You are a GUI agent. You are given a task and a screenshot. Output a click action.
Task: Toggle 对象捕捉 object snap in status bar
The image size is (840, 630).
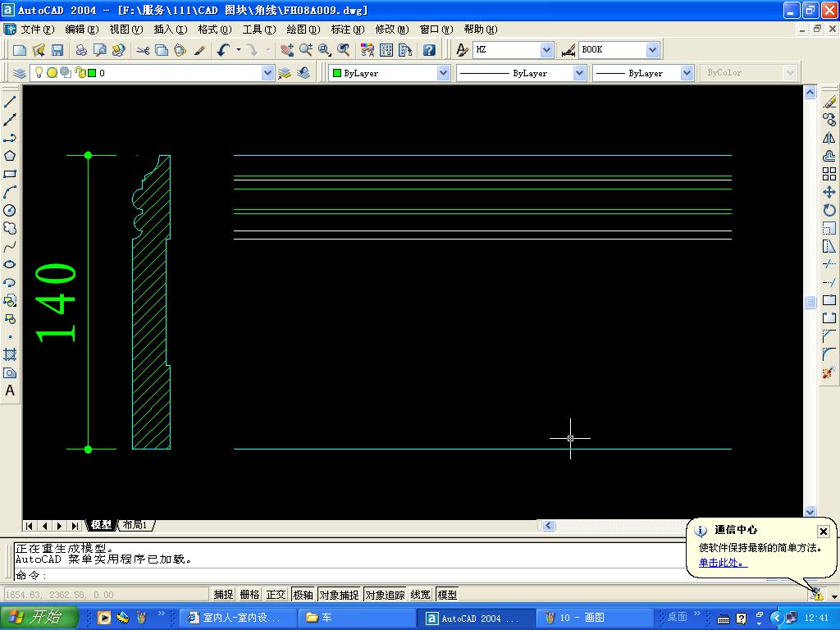click(x=339, y=595)
